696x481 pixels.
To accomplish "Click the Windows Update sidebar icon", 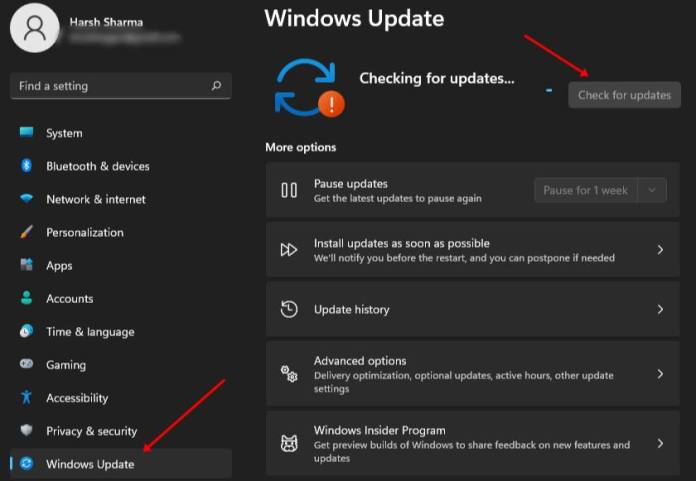I will pos(27,463).
